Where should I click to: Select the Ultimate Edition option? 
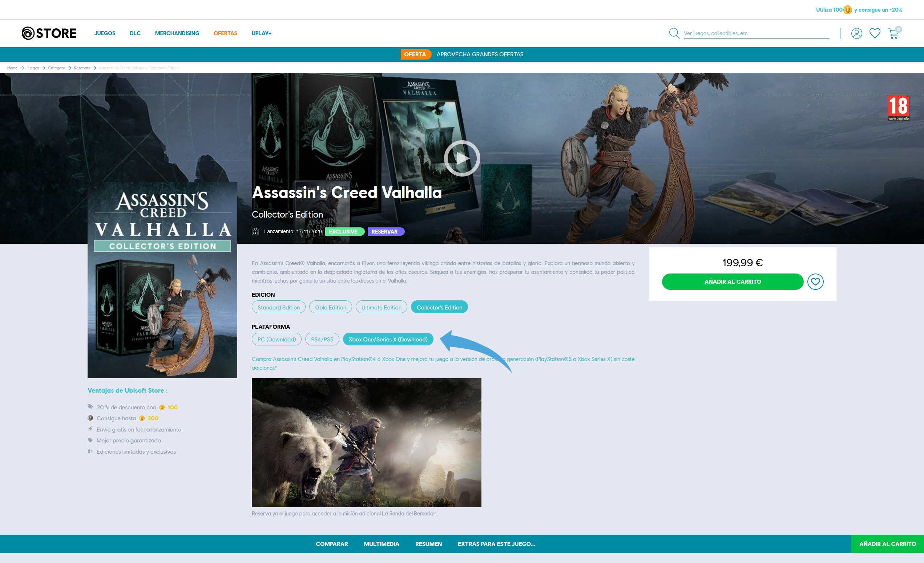click(382, 307)
